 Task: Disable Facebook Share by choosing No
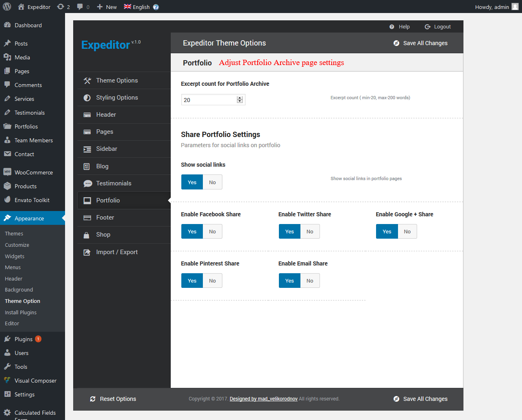click(212, 231)
